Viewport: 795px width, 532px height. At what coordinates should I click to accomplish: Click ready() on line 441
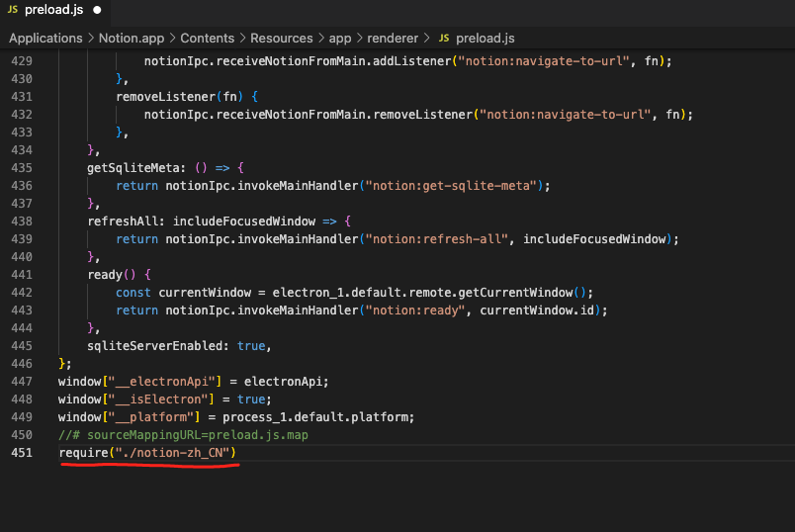(112, 275)
